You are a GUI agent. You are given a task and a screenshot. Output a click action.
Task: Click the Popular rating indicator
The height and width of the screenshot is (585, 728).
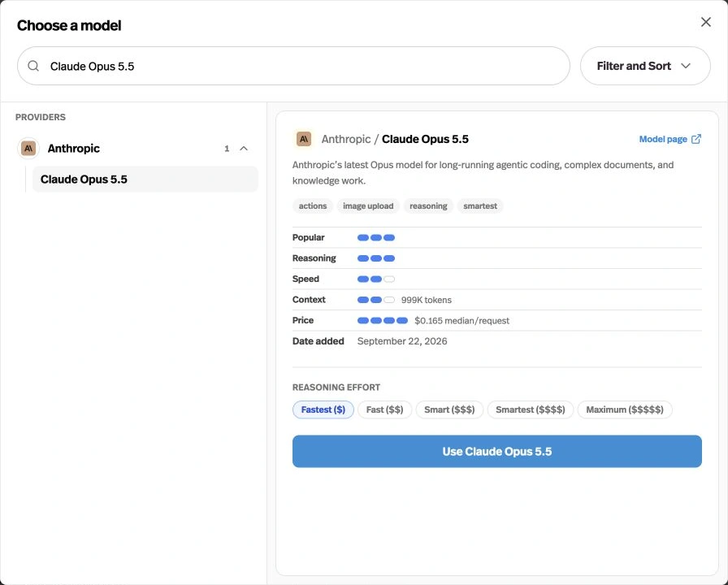[x=376, y=238]
